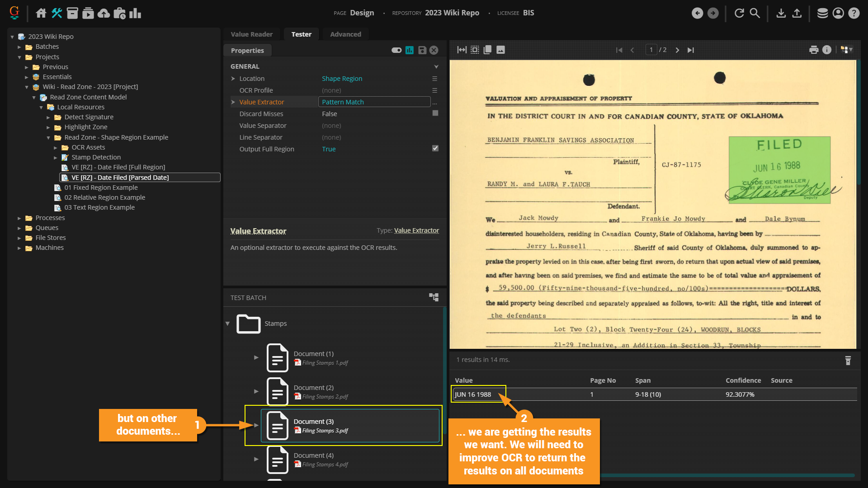This screenshot has width=868, height=488.
Task: Click the fit width icon in viewer
Action: [462, 50]
